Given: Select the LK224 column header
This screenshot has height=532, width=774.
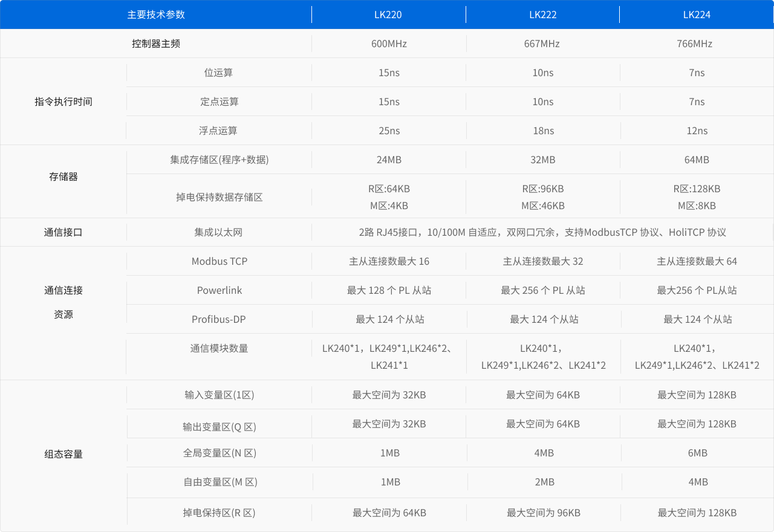Looking at the screenshot, I should click(697, 15).
